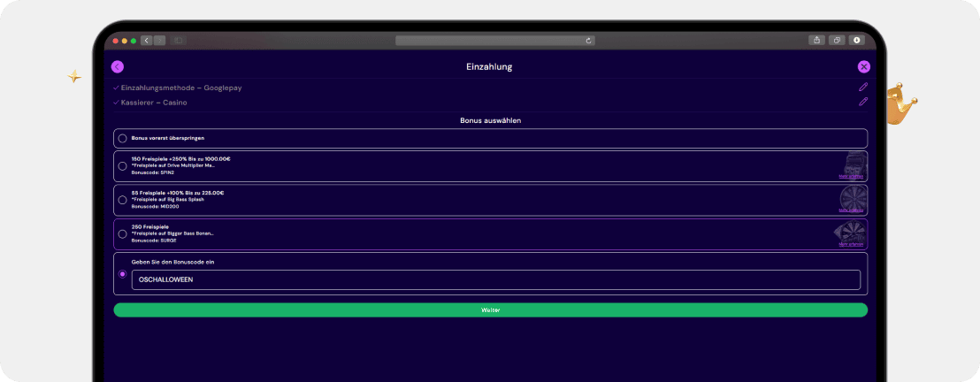The height and width of the screenshot is (382, 980).
Task: Select the 250 Freispiele SURGE radio
Action: [122, 233]
